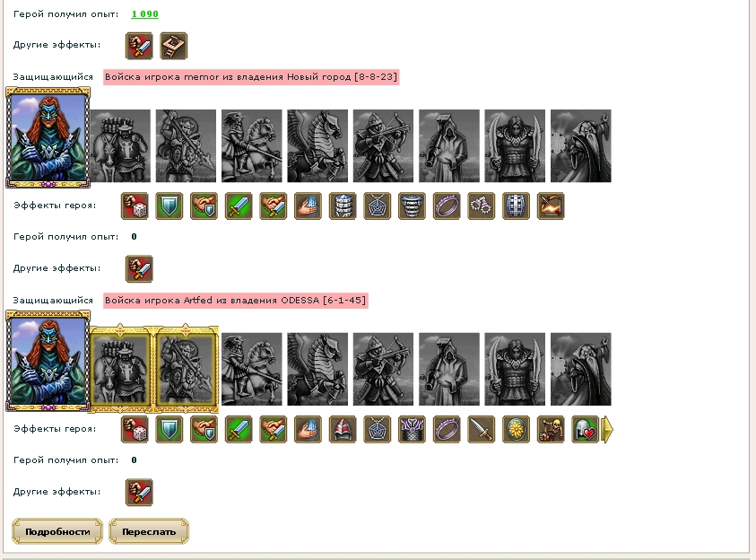Open the Подробности details button
This screenshot has width=756, height=560.
57,531
